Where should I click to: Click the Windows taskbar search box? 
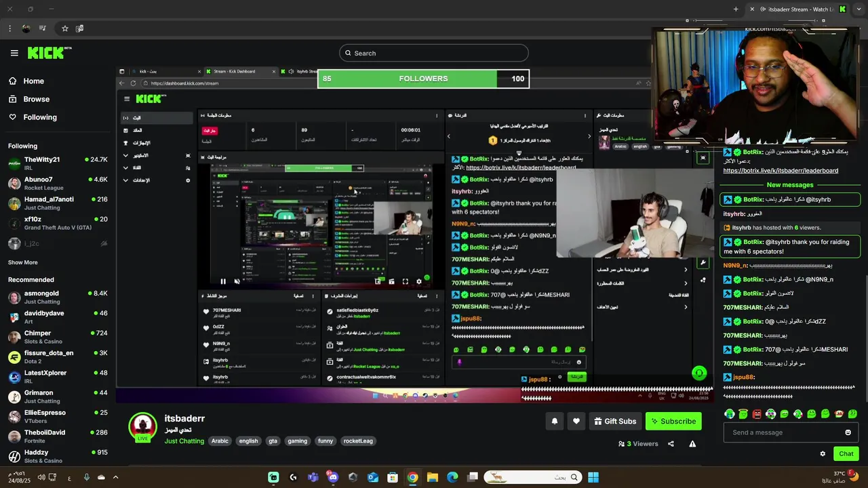(x=532, y=477)
